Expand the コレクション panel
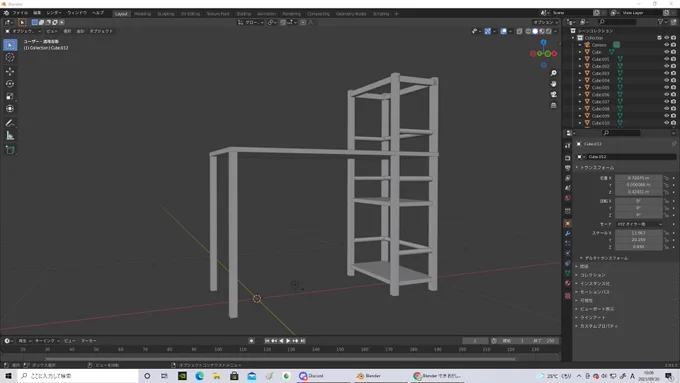The height and width of the screenshot is (383, 680). point(592,275)
